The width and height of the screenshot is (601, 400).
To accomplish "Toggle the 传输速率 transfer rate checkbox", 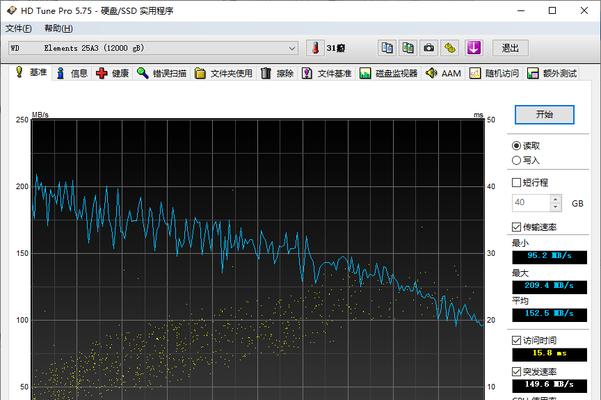I will 534,227.
